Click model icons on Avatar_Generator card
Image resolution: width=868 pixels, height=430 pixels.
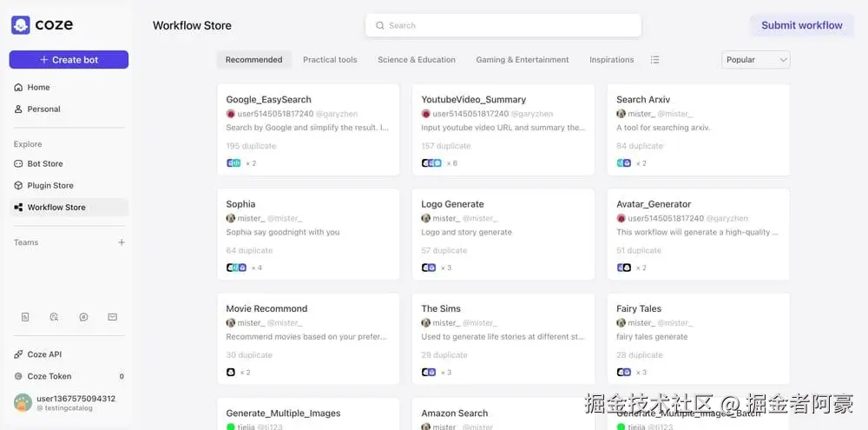point(624,268)
